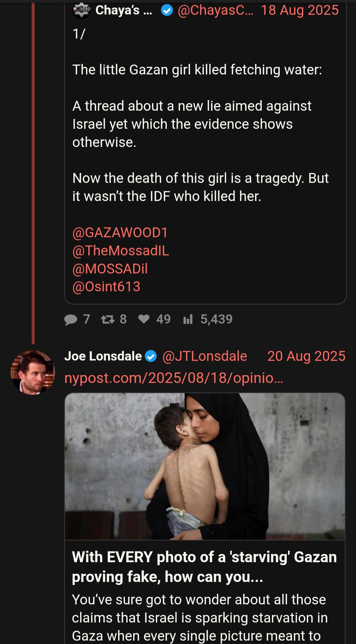The height and width of the screenshot is (644, 356).
Task: Open Joe Lonsdale's profile avatar
Action: (x=33, y=372)
